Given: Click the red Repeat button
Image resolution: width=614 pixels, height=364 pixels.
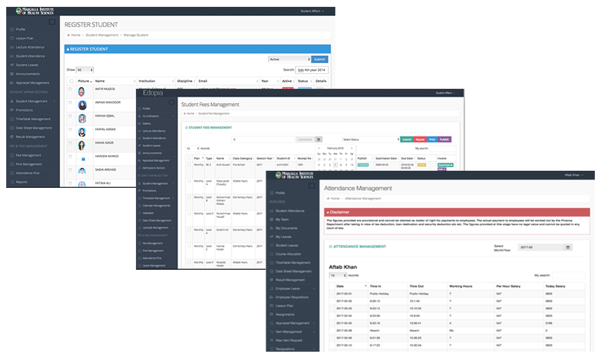Looking at the screenshot, I should click(x=420, y=139).
